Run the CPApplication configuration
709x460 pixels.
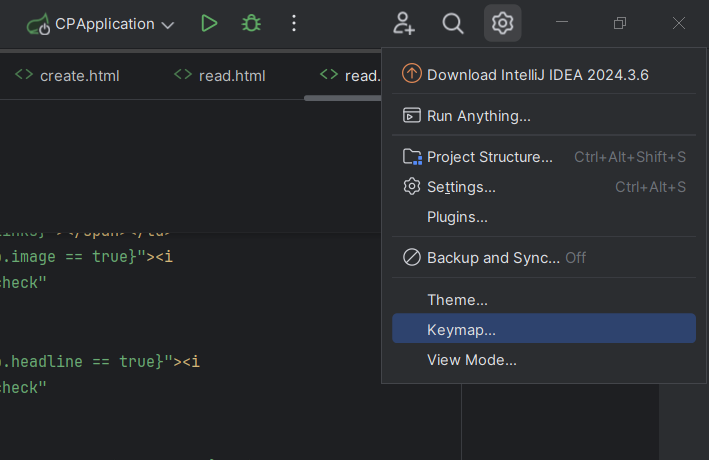coord(209,23)
